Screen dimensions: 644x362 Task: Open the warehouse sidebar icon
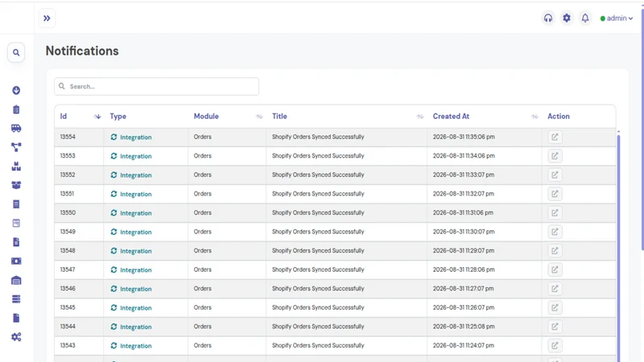(16, 280)
